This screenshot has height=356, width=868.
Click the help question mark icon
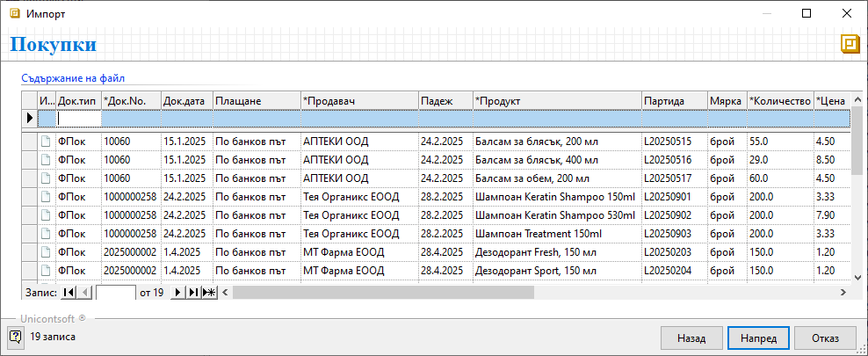click(x=15, y=337)
